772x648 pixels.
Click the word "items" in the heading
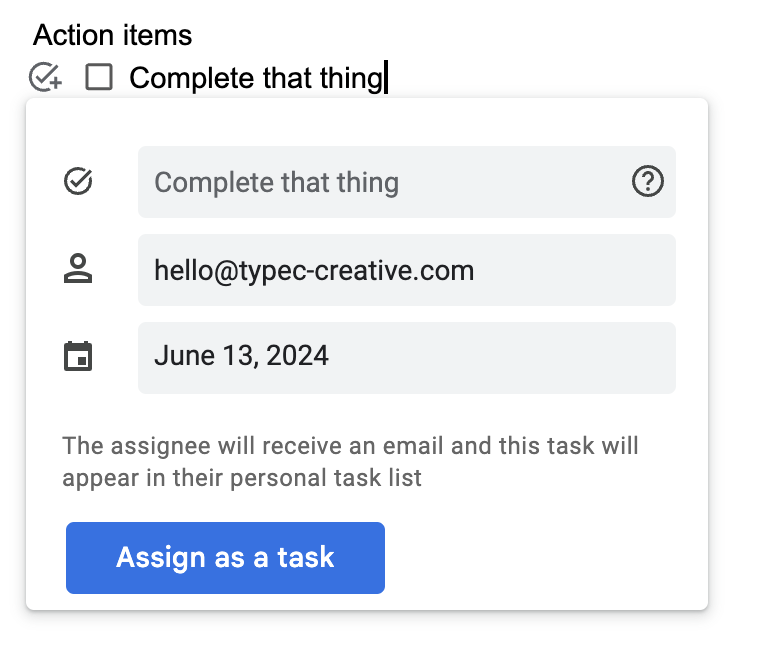(157, 35)
